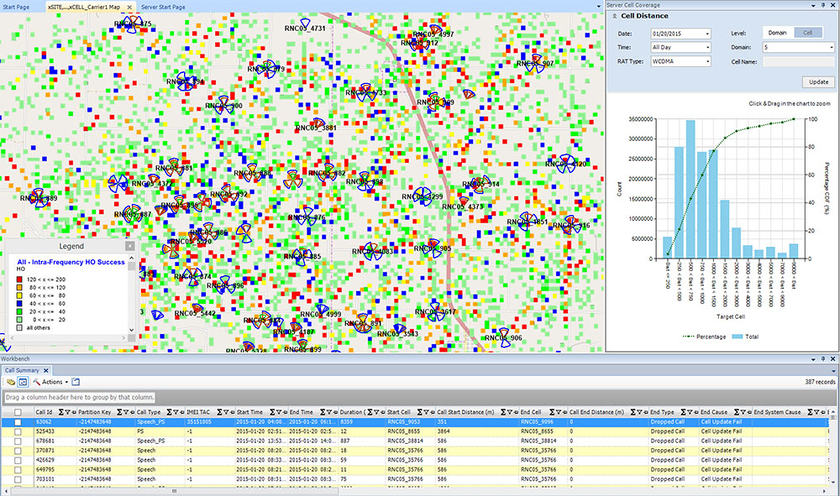
Task: Open the Start Page tab
Action: [x=16, y=6]
